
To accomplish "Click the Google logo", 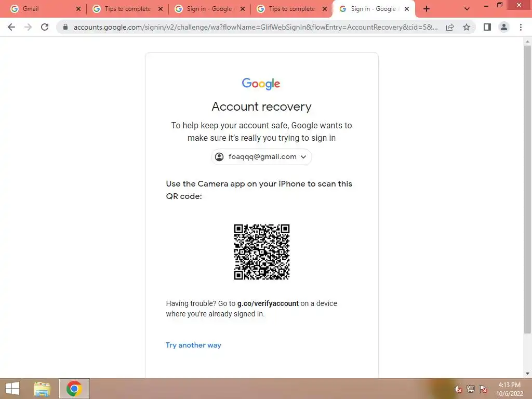I will 261,84.
